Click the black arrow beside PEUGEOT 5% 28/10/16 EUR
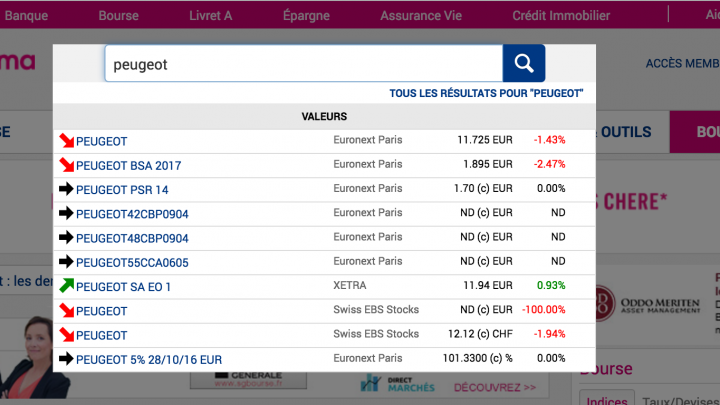The image size is (720, 405). [x=67, y=359]
